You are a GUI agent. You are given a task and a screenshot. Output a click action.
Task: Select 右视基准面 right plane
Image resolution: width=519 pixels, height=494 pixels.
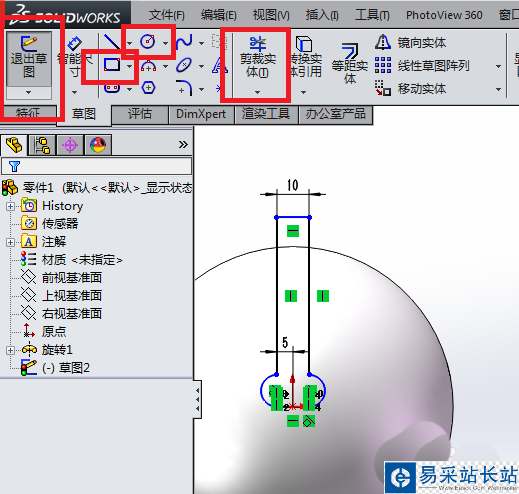pos(62,313)
